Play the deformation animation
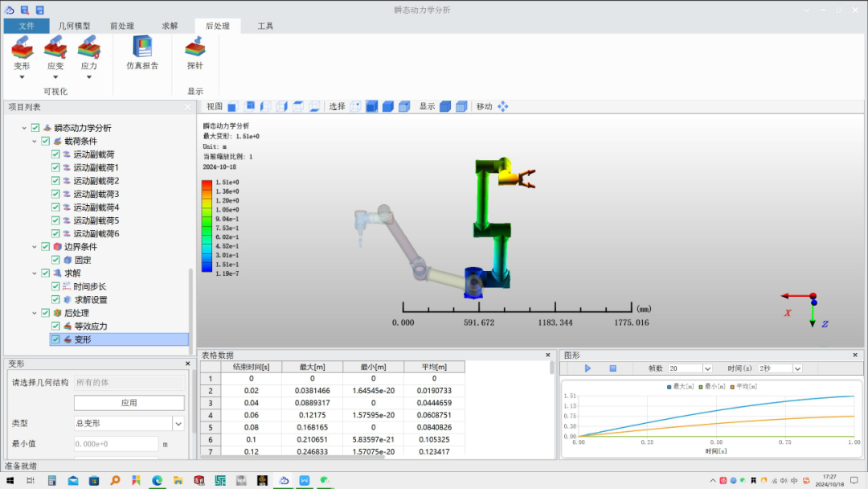Viewport: 868px width, 489px height. pyautogui.click(x=588, y=368)
